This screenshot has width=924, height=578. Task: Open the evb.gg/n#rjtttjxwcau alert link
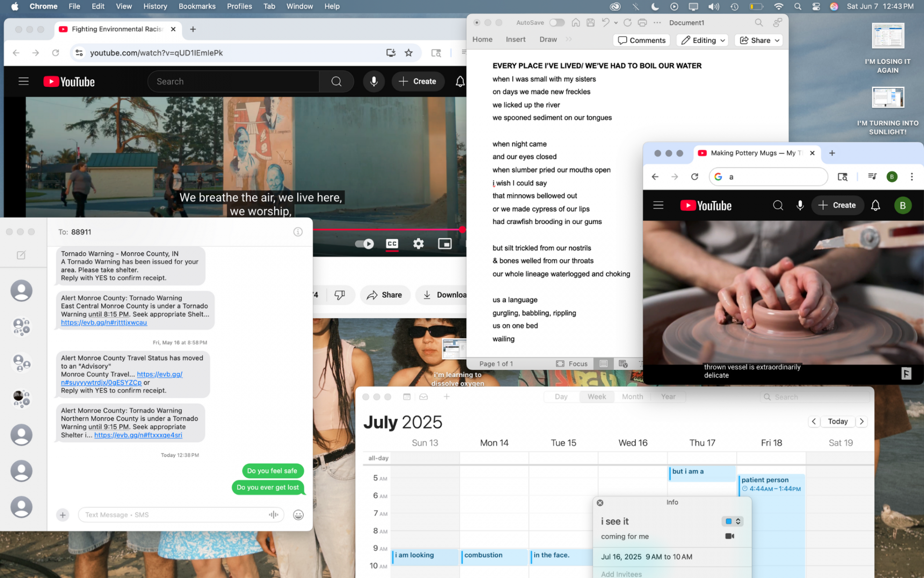104,323
